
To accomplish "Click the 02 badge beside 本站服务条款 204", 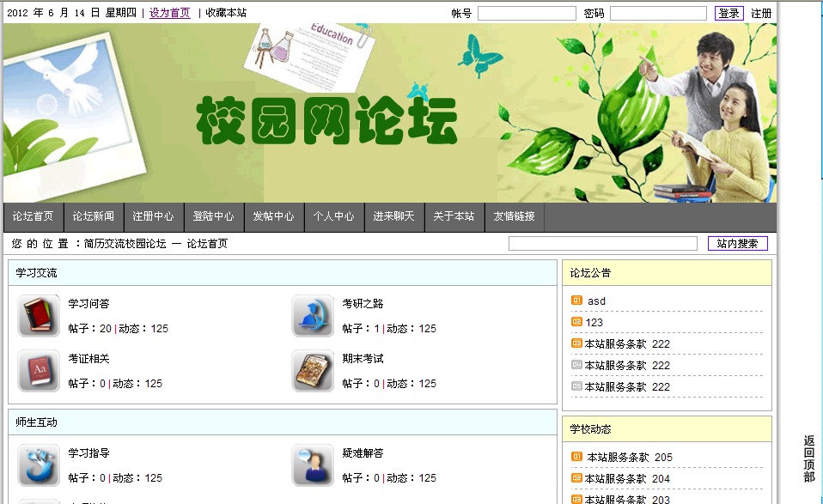I will (576, 478).
